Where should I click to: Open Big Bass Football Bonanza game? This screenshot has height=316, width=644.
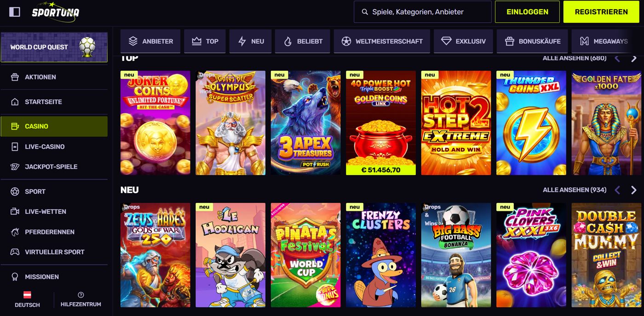[456, 255]
